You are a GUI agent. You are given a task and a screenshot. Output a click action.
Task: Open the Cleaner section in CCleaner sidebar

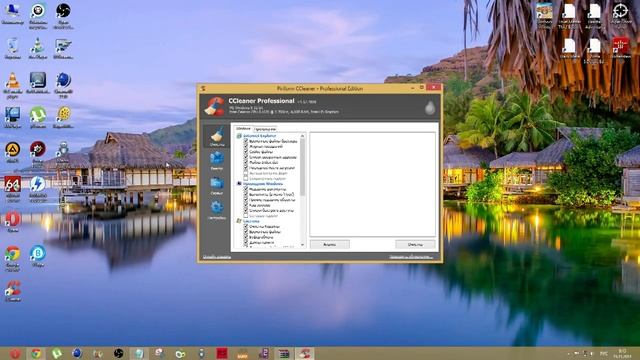click(216, 136)
